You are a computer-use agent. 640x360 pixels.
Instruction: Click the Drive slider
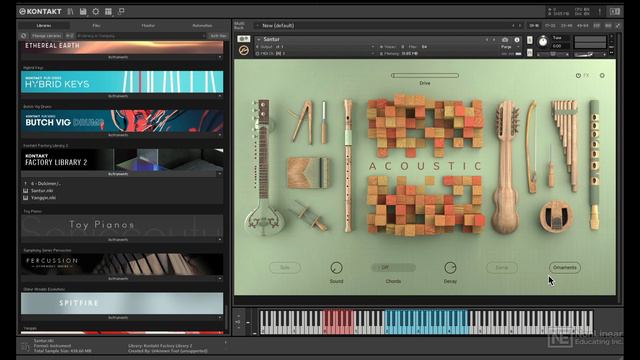[424, 76]
